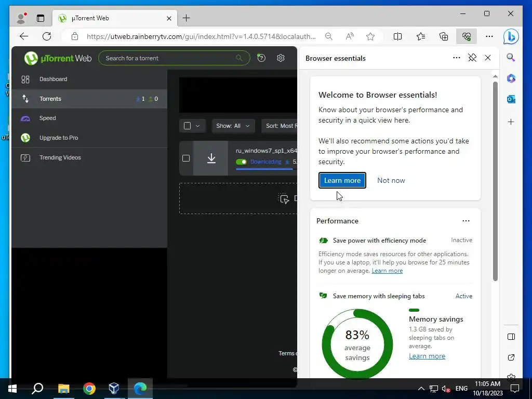Viewport: 532px width, 399px height.
Task: Show hidden tray icons chevron
Action: point(421,389)
